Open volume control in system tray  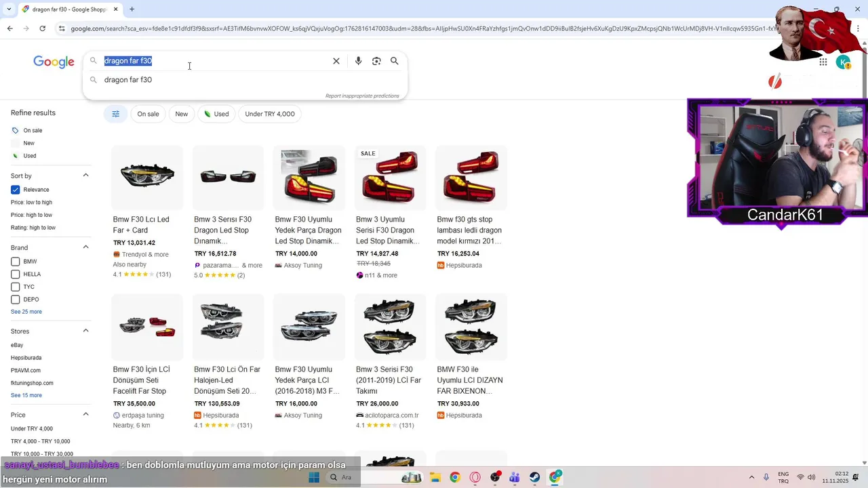click(812, 477)
